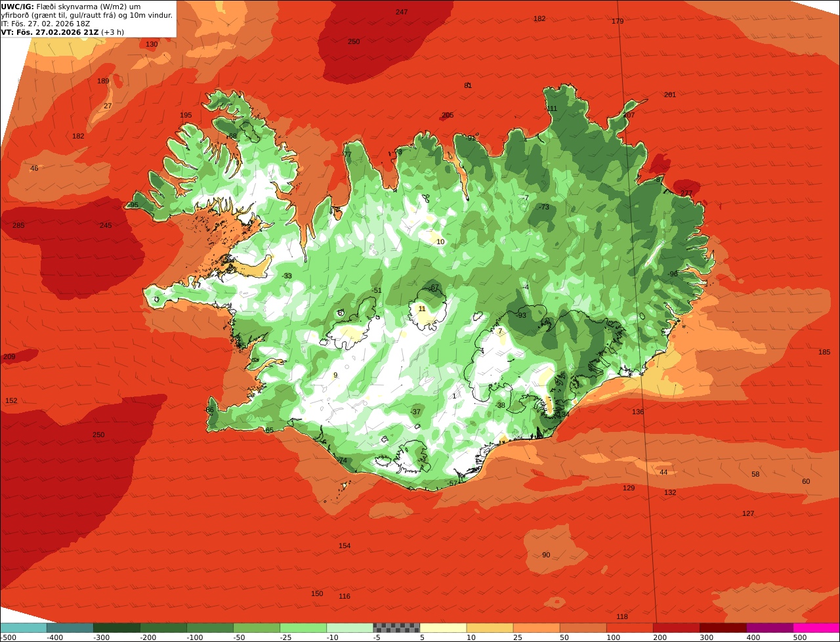Click the value 285 in the dark red patch

(18, 225)
